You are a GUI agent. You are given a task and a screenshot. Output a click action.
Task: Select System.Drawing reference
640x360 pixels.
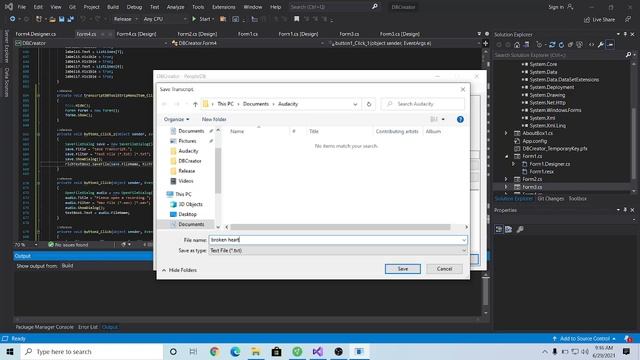tap(547, 95)
